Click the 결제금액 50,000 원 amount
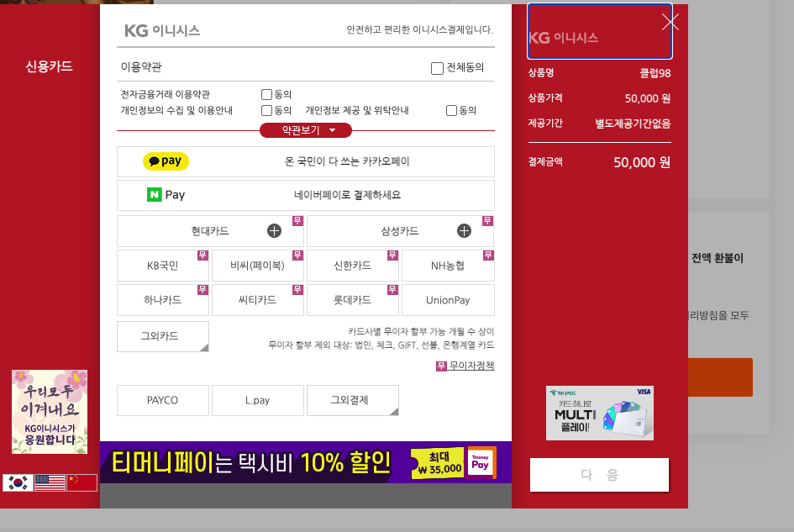This screenshot has height=532, width=794. [642, 163]
